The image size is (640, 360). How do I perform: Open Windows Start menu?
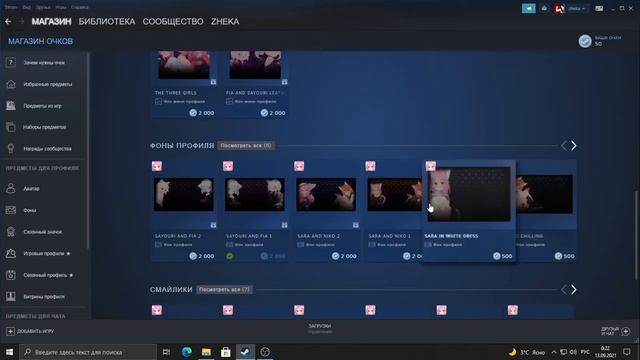pyautogui.click(x=9, y=352)
